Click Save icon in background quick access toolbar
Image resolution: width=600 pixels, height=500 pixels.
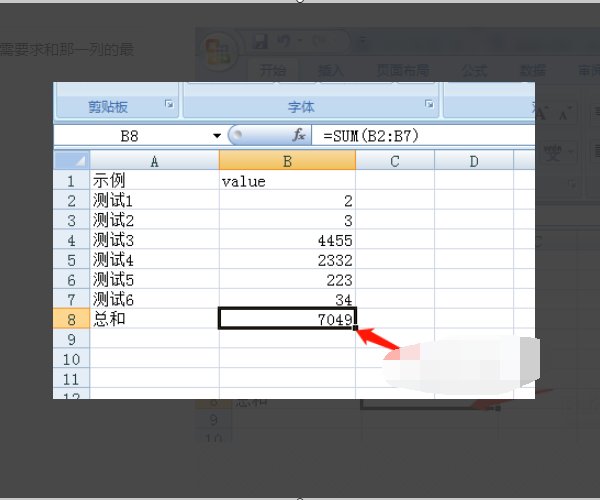[260, 41]
